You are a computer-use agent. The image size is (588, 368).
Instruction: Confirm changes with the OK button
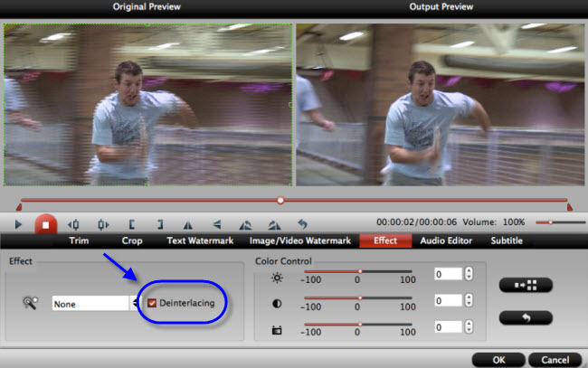coord(498,360)
